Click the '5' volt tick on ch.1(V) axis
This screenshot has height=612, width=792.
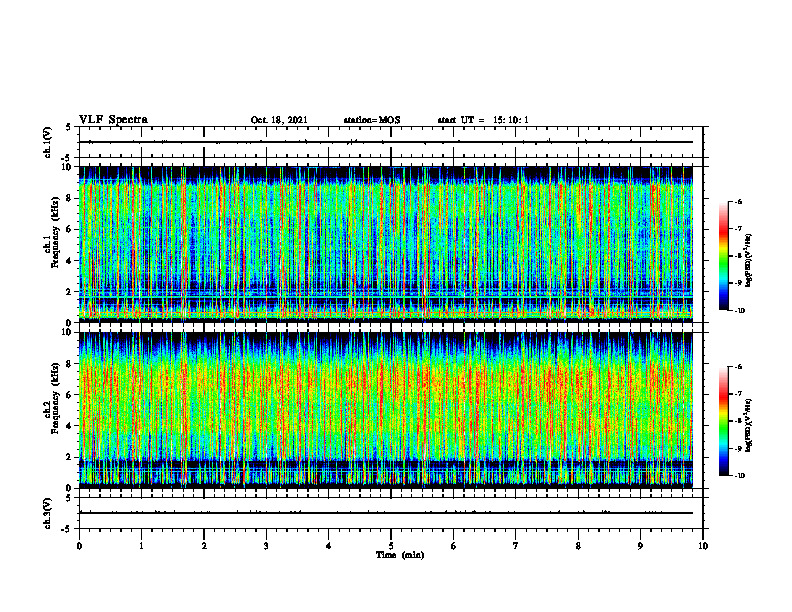pyautogui.click(x=70, y=128)
